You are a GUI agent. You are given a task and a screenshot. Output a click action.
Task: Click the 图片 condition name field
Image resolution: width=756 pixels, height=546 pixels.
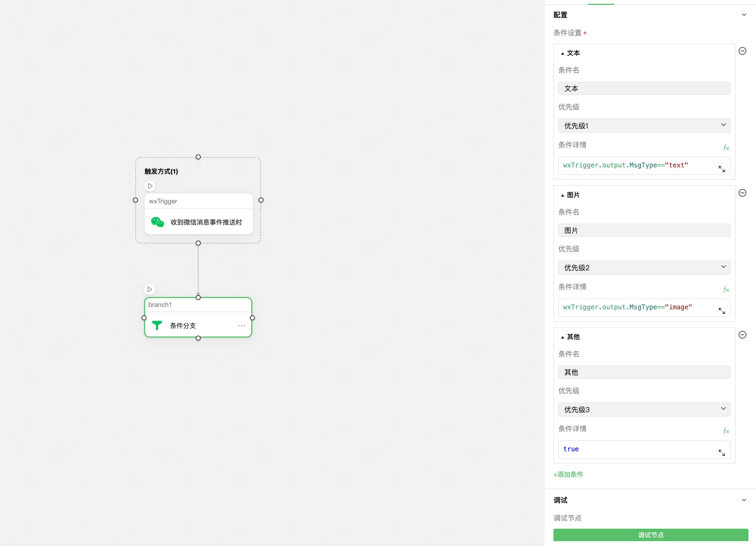pos(644,230)
